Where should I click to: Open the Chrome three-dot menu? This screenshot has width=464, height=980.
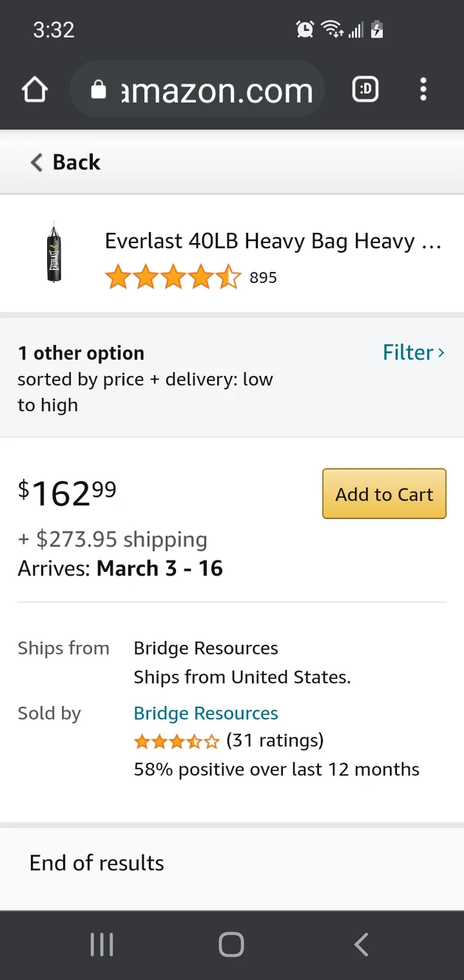pos(423,90)
